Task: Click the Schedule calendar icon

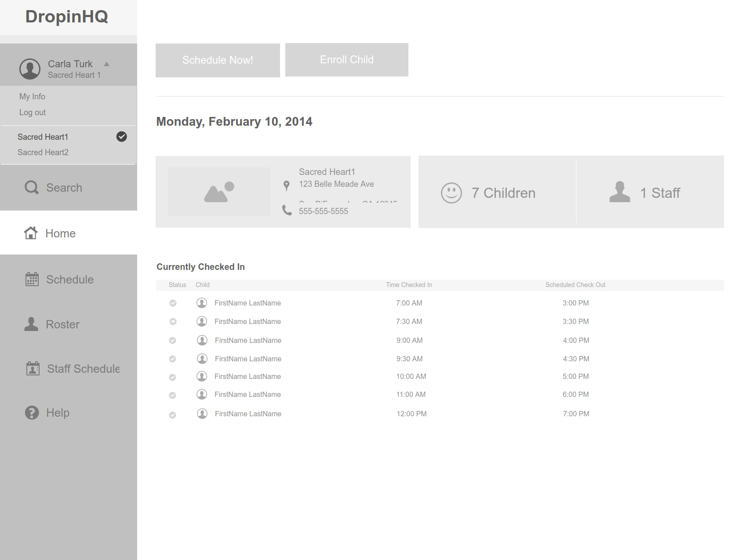Action: point(32,279)
